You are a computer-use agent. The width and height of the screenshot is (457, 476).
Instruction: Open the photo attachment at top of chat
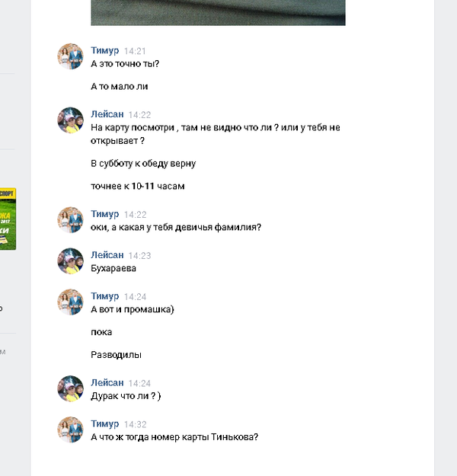218,13
